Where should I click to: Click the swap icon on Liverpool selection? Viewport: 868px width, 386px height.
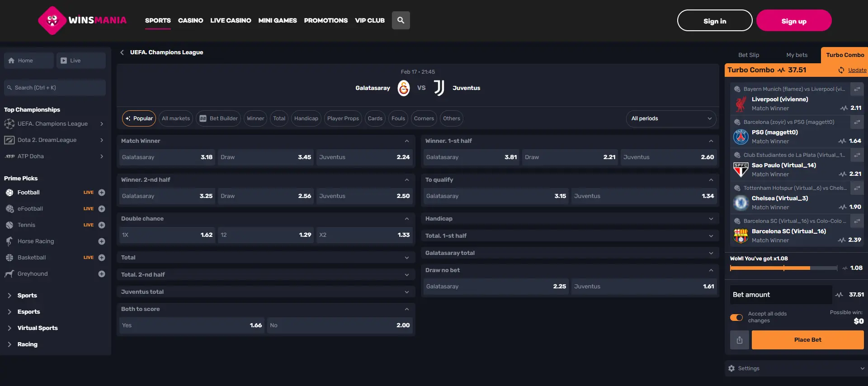coord(857,89)
